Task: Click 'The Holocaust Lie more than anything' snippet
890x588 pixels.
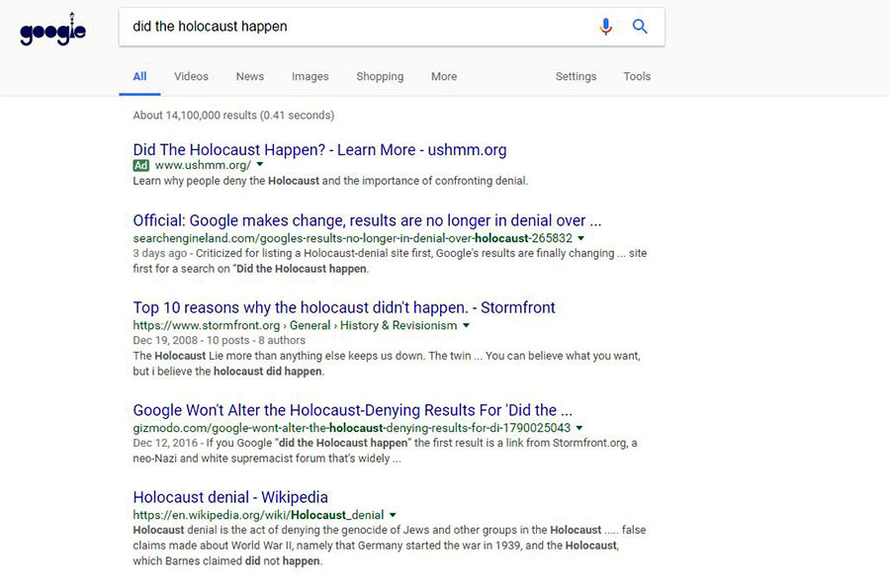Action: 387,364
